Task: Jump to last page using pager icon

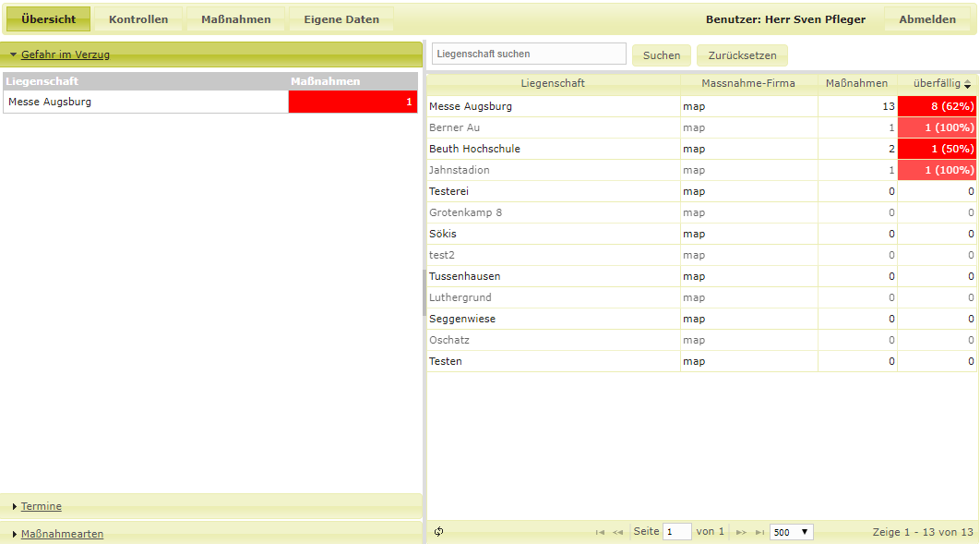Action: [759, 532]
